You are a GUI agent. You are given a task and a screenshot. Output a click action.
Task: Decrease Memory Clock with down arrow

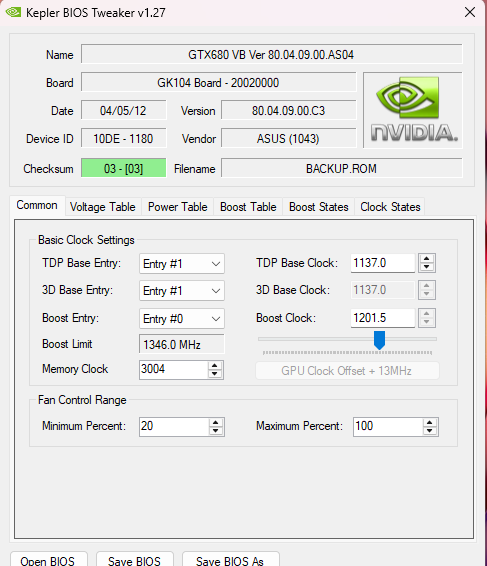(x=215, y=374)
